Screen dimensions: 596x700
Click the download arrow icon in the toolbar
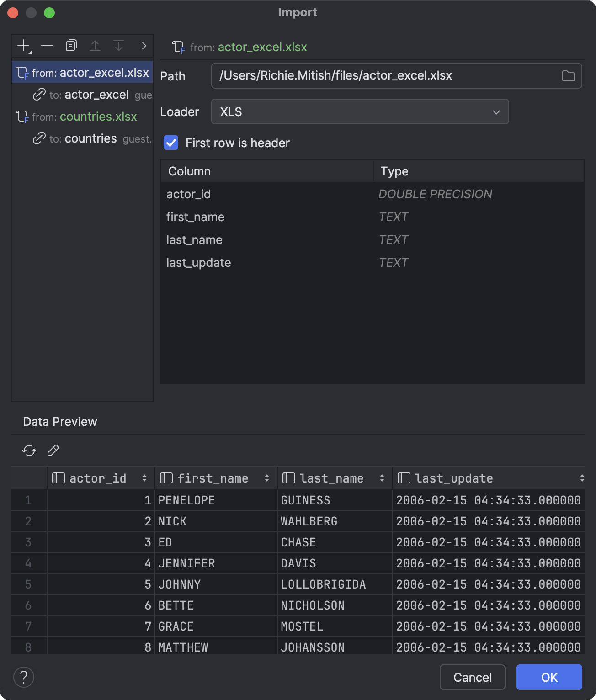coord(119,45)
